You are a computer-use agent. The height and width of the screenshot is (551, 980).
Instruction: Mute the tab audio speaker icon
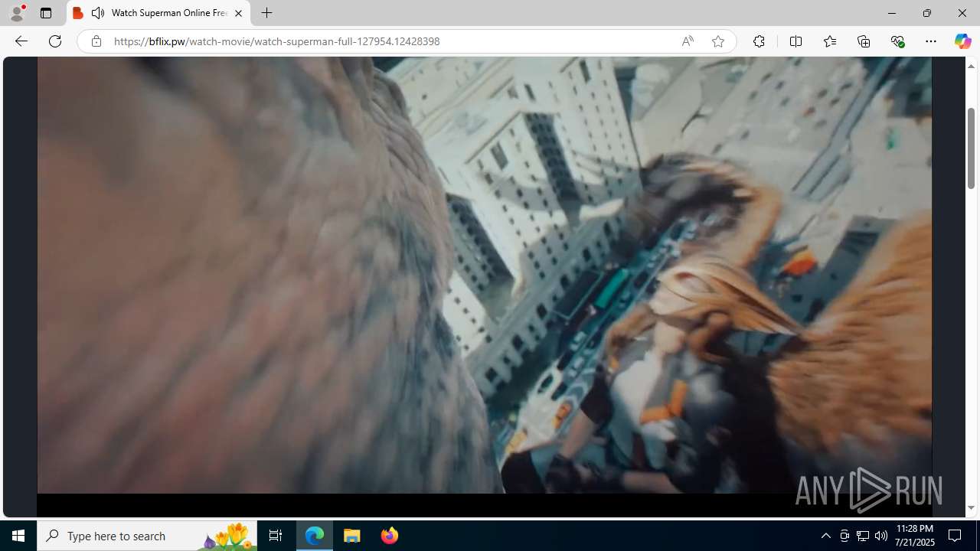(98, 13)
